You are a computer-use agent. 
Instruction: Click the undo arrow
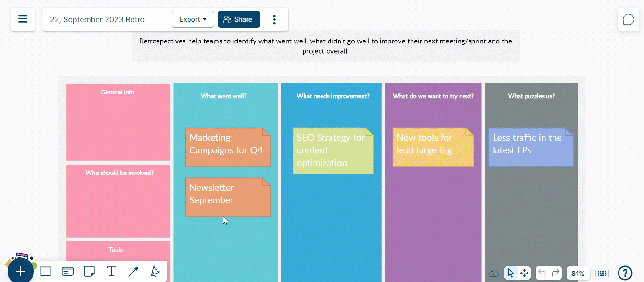(542, 273)
